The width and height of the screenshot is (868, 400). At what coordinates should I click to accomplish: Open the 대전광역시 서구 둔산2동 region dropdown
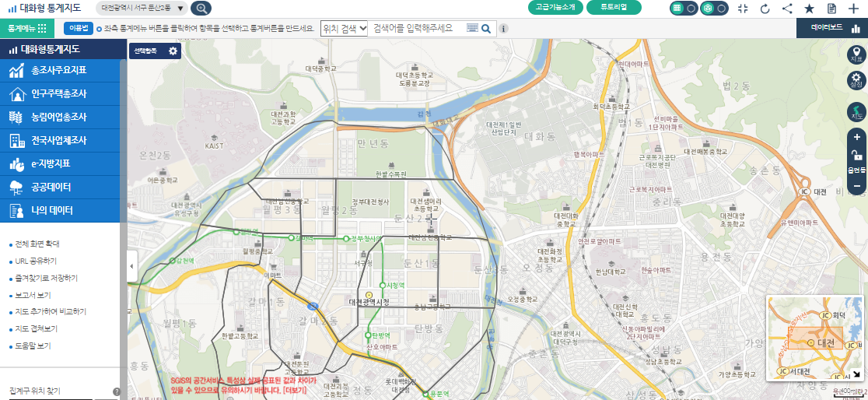click(x=143, y=8)
